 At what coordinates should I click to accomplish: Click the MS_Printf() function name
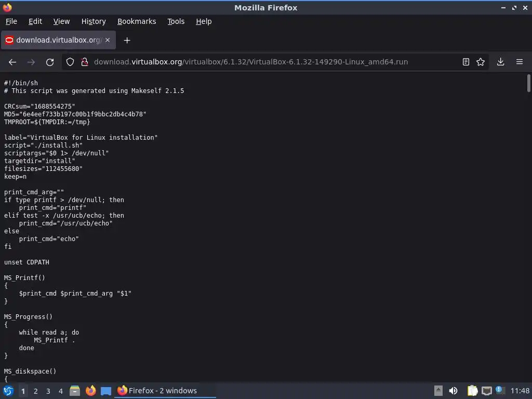click(24, 278)
